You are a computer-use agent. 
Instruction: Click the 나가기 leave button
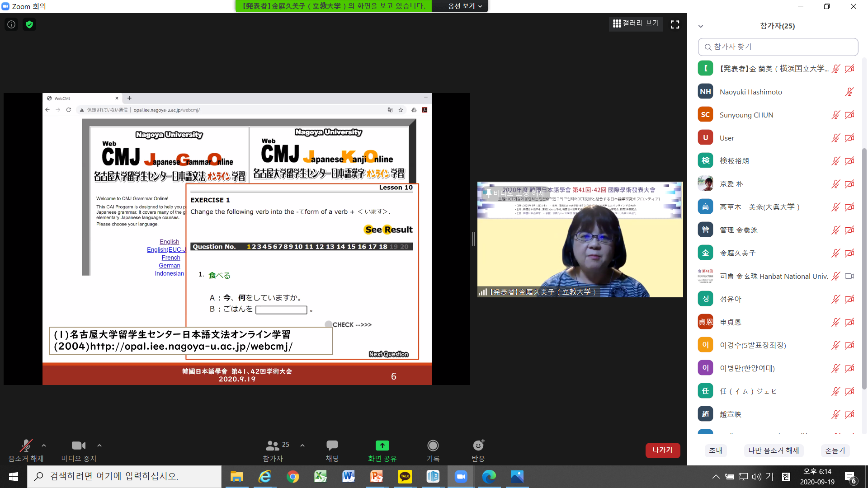click(662, 450)
